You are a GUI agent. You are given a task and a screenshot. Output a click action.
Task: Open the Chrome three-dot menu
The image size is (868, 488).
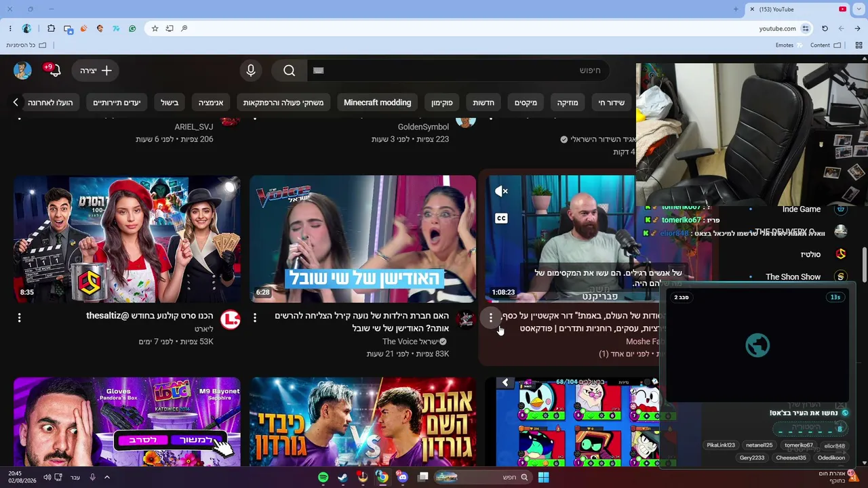(10, 28)
